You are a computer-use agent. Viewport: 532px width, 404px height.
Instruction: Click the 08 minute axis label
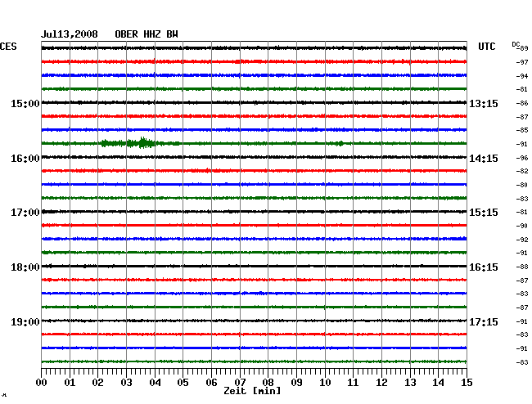268,382
